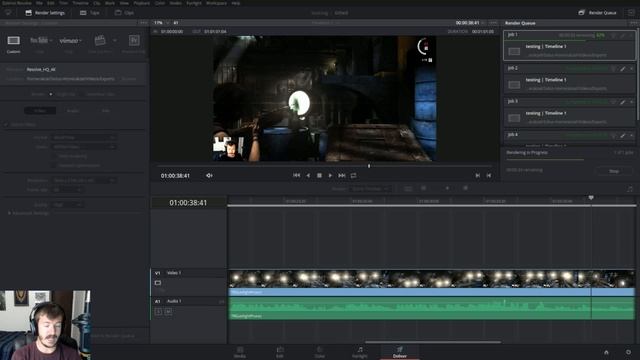Click the Video 1 track header icon
The width and height of the screenshot is (640, 360).
point(158,283)
